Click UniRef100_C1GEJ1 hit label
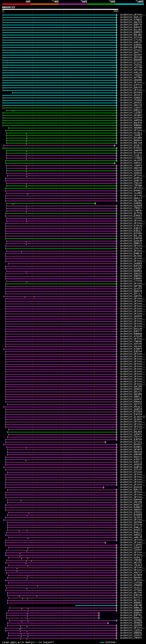 131,156
